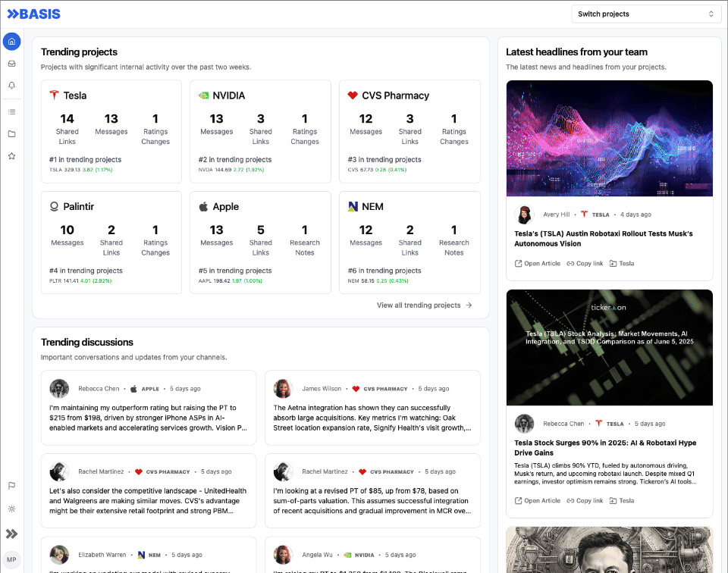The height and width of the screenshot is (573, 728).
Task: Open Rachel Martinez's revised PT of $85 discussion
Action: pyautogui.click(x=372, y=491)
